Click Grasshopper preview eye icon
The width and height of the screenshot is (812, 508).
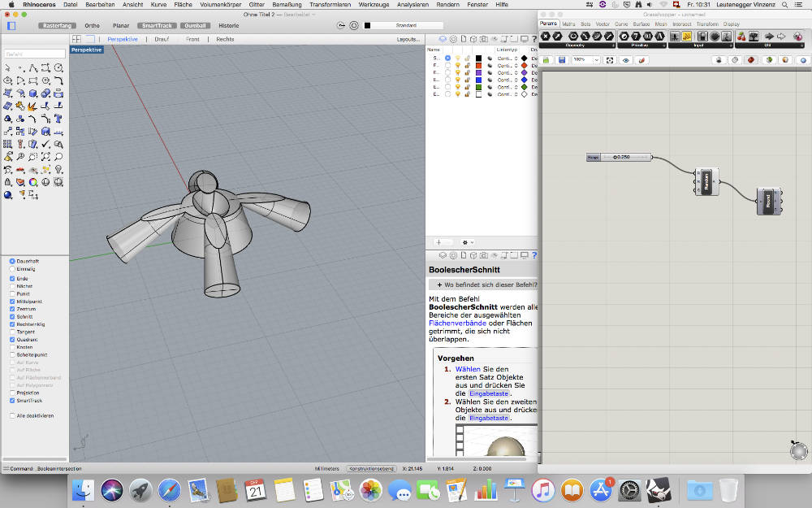[x=625, y=60]
